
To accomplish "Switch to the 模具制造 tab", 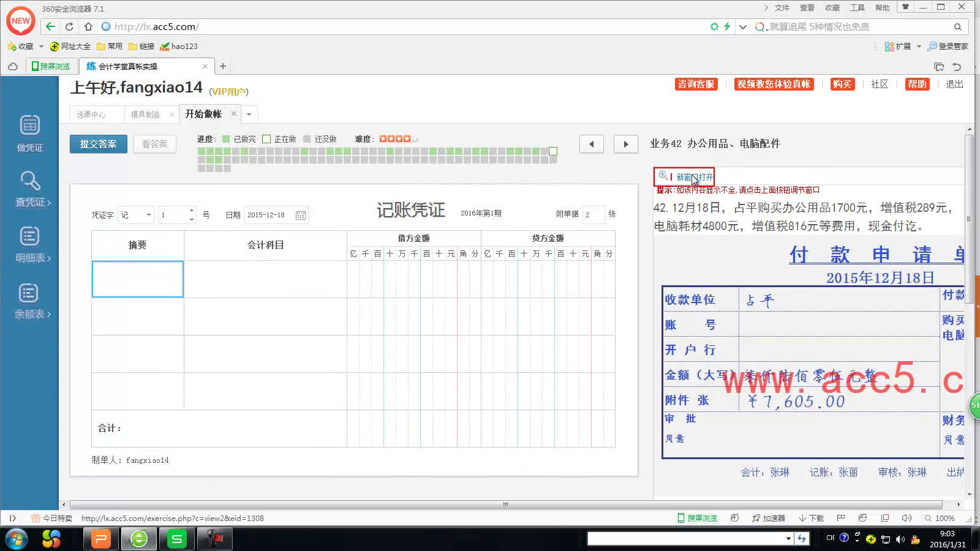I will (x=145, y=114).
